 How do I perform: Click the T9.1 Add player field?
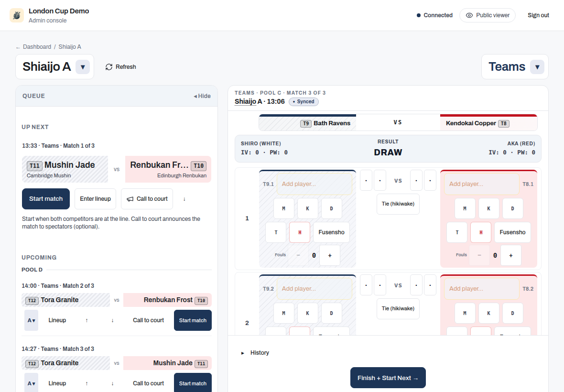click(x=315, y=184)
